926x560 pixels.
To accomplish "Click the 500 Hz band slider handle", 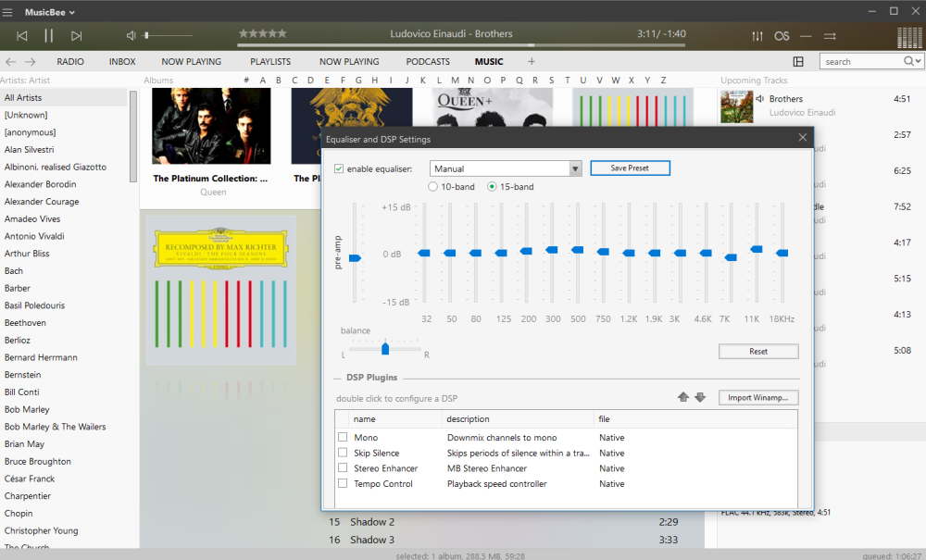I will pyautogui.click(x=578, y=250).
